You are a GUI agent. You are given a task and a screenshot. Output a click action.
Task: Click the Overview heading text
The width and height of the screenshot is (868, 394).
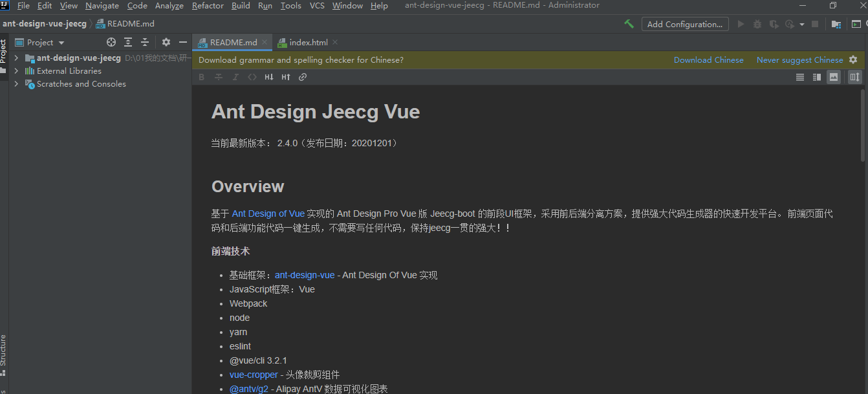248,186
